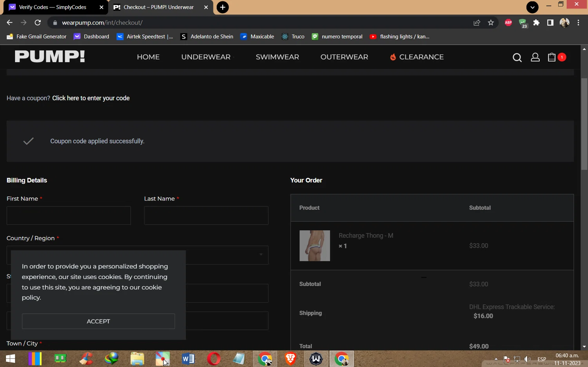Click the ESP language indicator

click(x=542, y=359)
